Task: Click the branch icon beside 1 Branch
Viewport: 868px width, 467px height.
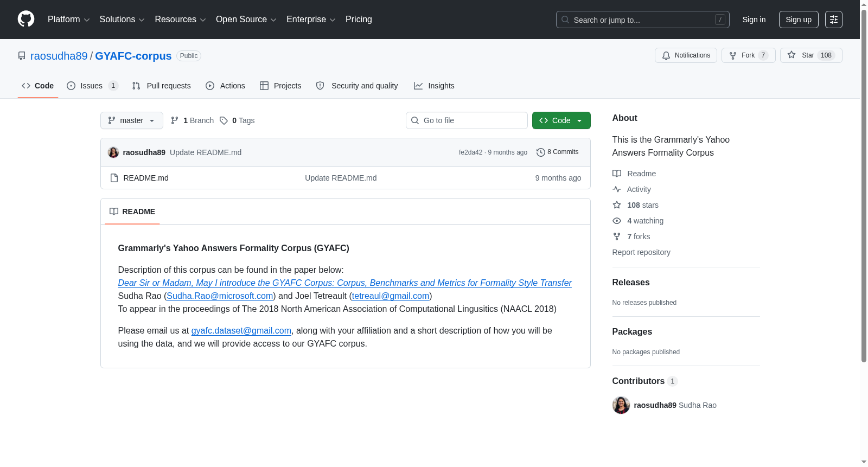Action: tap(175, 120)
